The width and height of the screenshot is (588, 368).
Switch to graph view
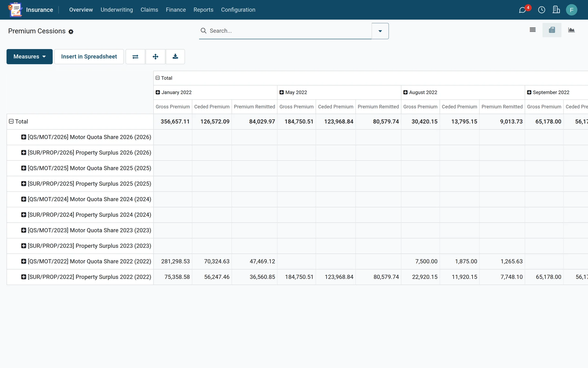571,30
